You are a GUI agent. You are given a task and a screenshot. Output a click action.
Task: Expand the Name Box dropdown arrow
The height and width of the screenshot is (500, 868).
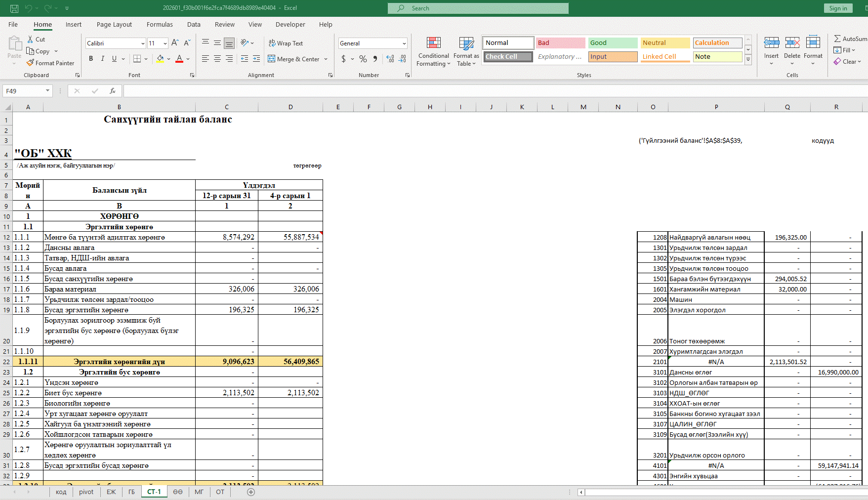pos(47,91)
